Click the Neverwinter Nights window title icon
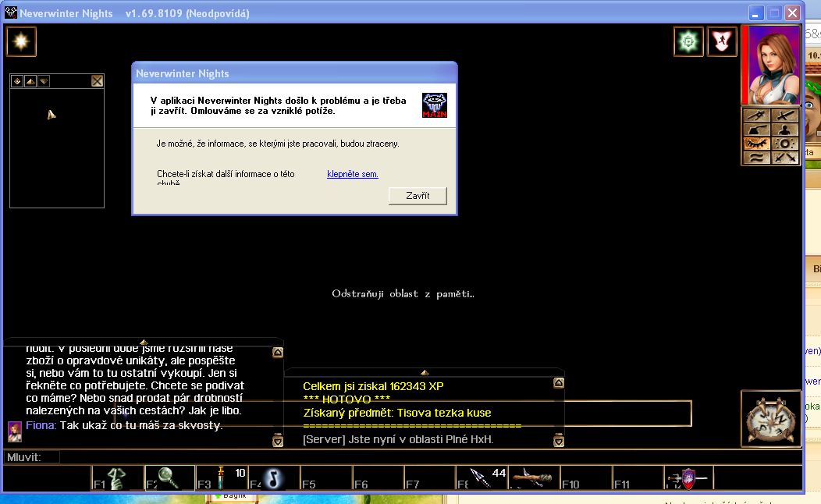821x504 pixels. click(x=10, y=12)
